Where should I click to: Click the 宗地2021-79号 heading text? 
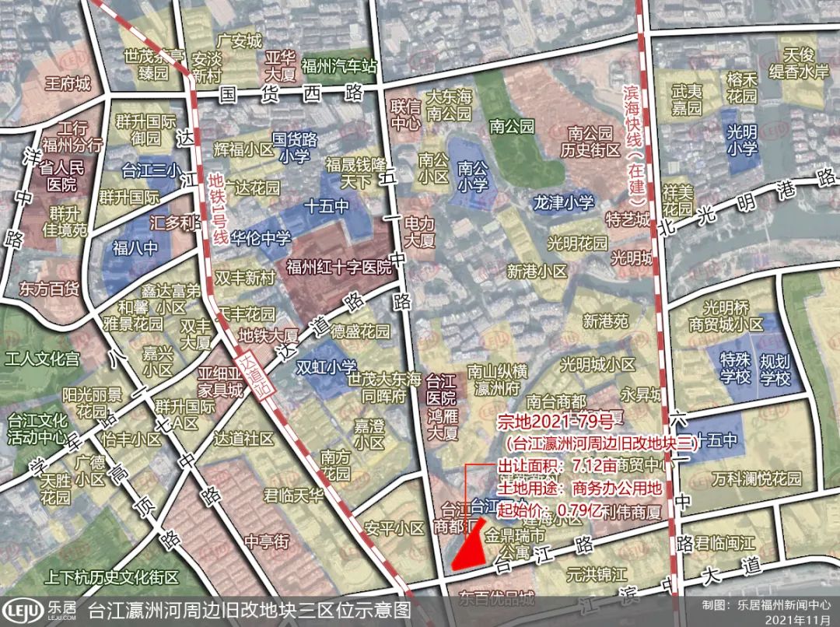pyautogui.click(x=555, y=422)
